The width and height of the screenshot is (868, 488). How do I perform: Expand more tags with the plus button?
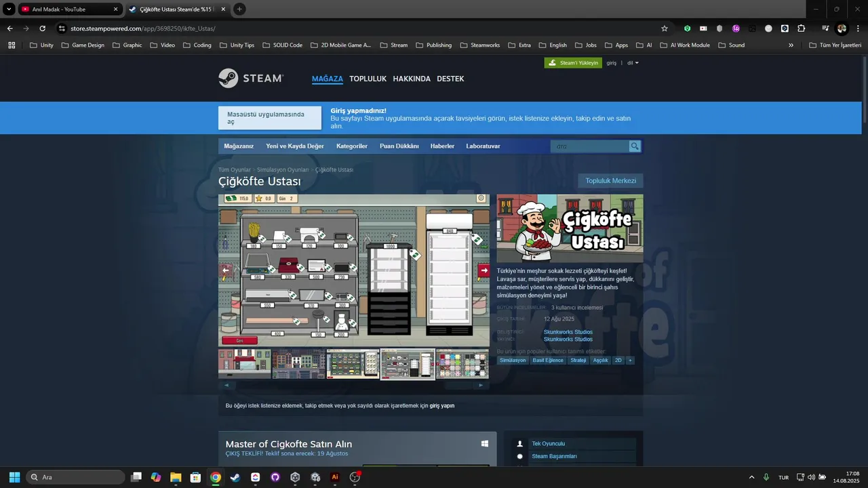630,361
